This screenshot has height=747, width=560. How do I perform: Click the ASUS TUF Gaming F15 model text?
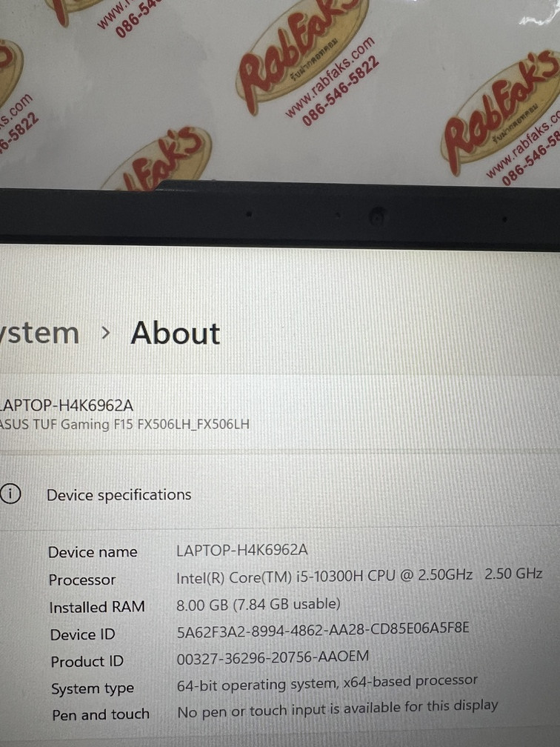click(124, 425)
